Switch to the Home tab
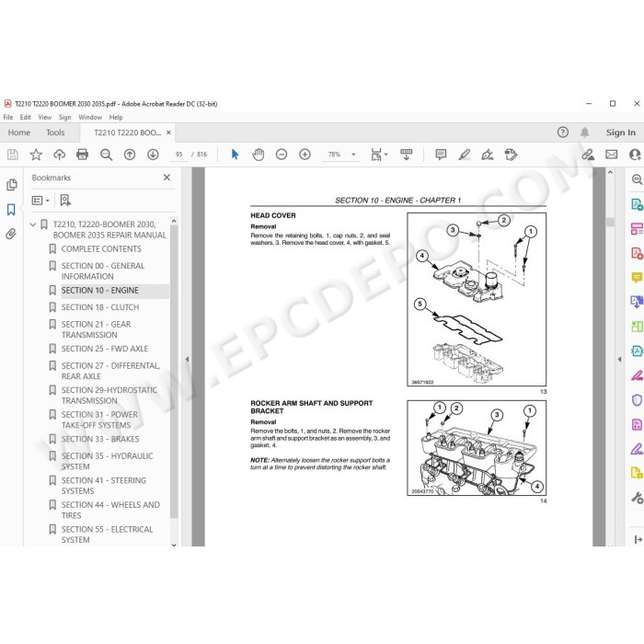The width and height of the screenshot is (644, 644). click(19, 132)
